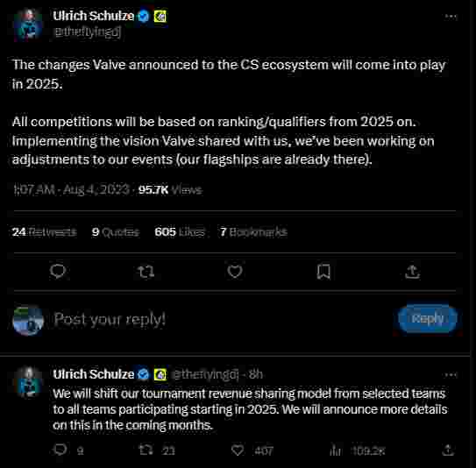Bookmark the main tweet
This screenshot has height=468, width=476.
323,272
